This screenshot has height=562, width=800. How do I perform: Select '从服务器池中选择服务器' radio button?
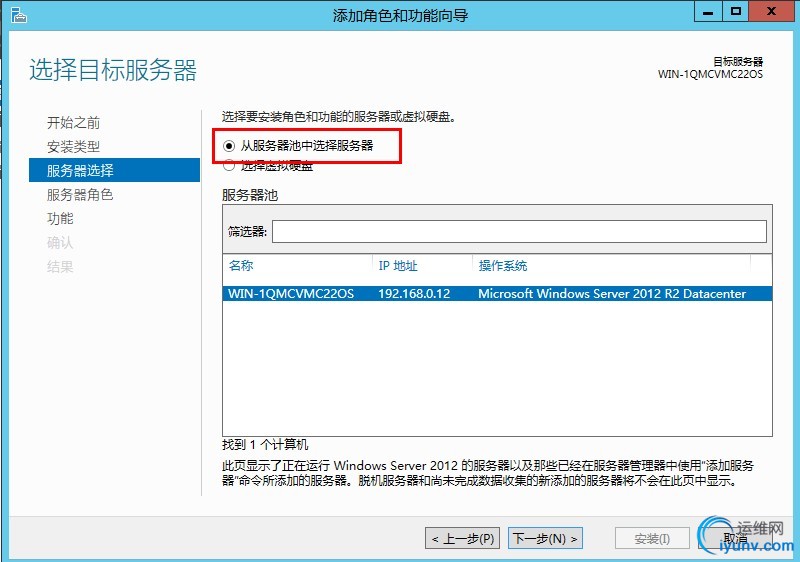[229, 146]
